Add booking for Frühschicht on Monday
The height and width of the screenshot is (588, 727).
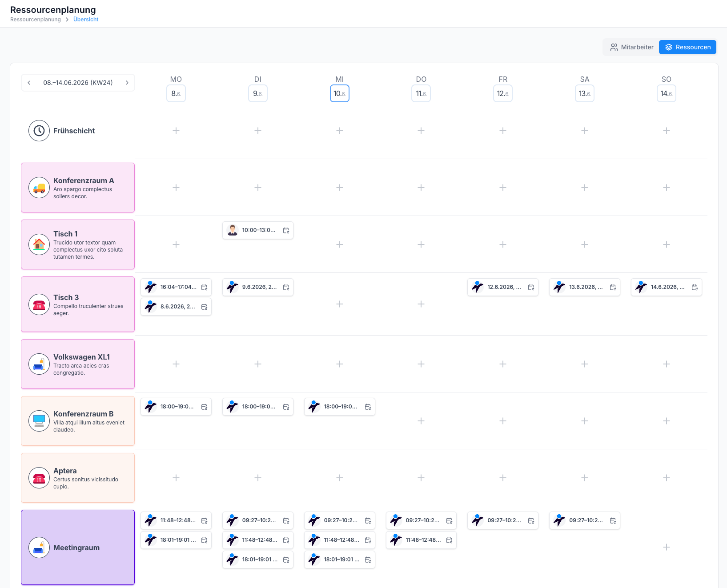point(176,131)
